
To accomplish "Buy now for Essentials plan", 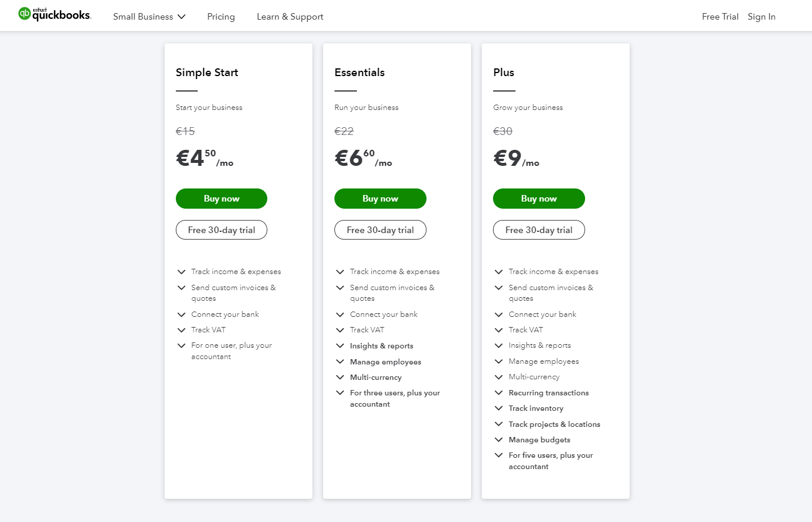I will pos(380,199).
